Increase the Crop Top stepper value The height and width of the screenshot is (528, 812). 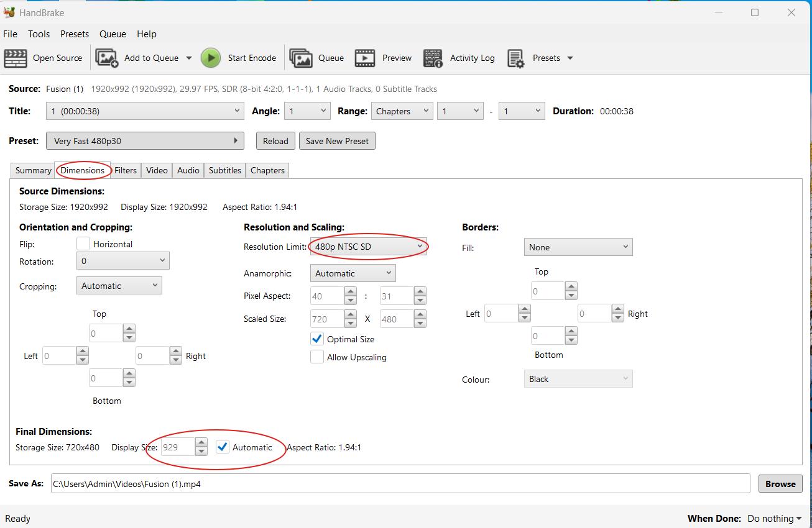129,328
